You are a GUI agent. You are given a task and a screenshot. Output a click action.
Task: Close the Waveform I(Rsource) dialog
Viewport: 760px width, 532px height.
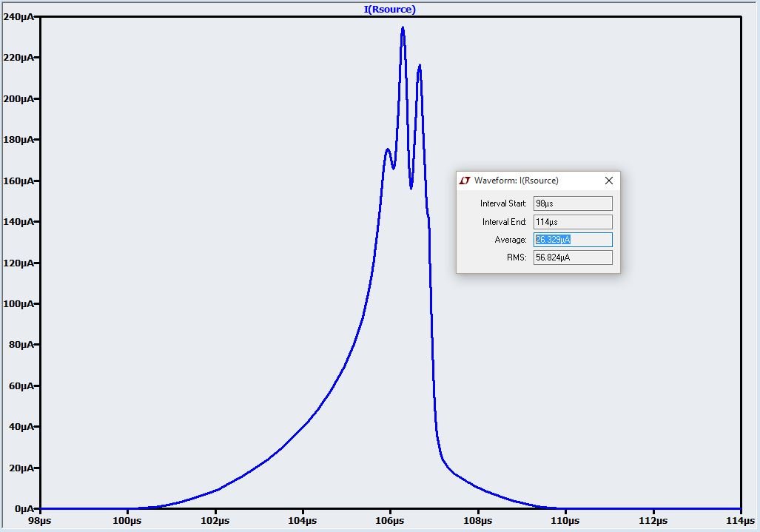(x=608, y=181)
